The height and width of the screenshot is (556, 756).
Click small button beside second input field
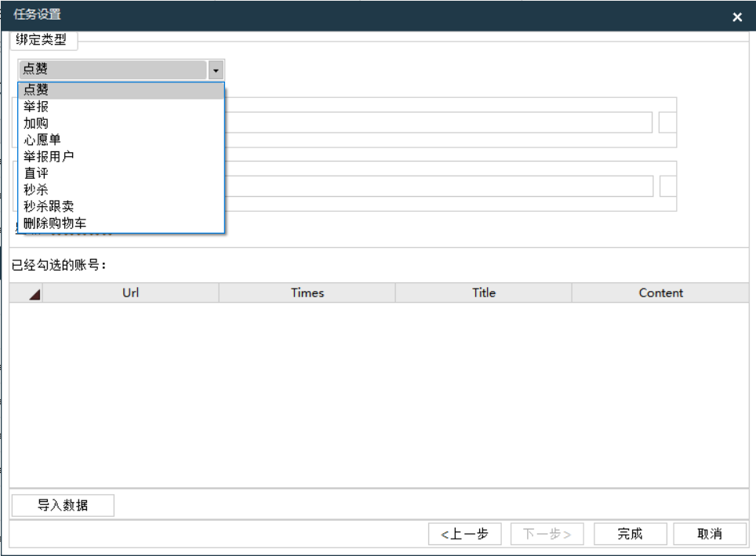click(x=668, y=186)
